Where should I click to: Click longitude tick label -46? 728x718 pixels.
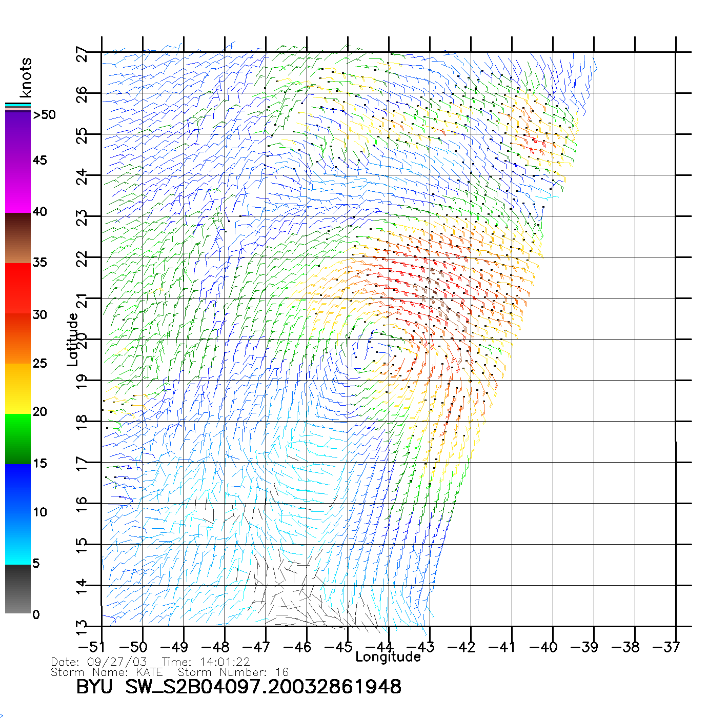click(297, 647)
